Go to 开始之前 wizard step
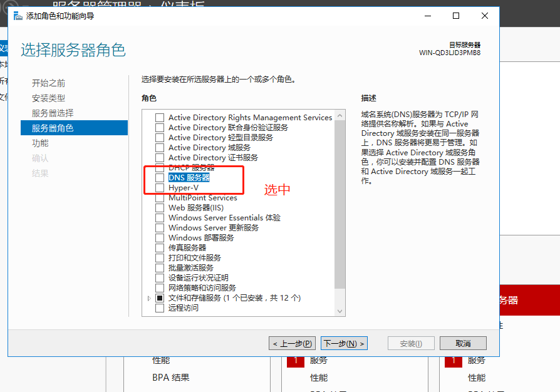The image size is (560, 392). coord(48,83)
